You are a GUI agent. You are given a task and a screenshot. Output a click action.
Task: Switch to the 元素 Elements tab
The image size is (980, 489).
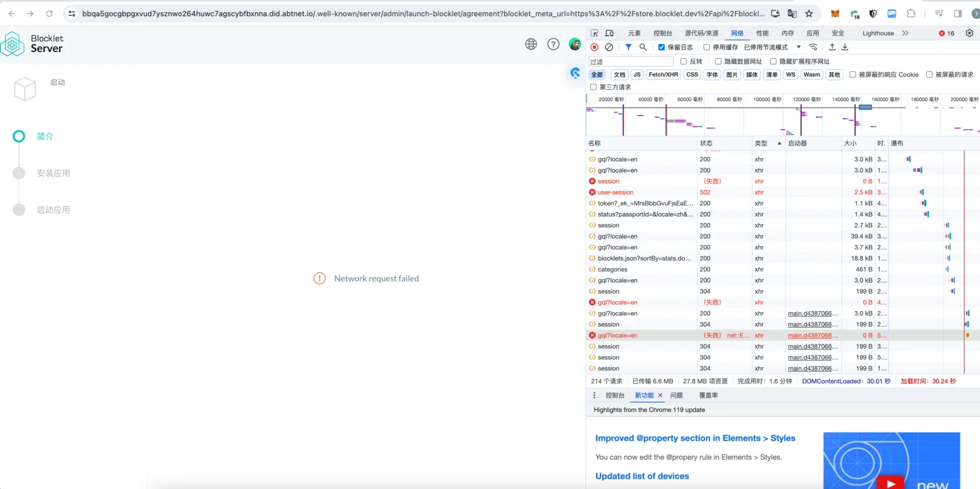[x=635, y=33]
